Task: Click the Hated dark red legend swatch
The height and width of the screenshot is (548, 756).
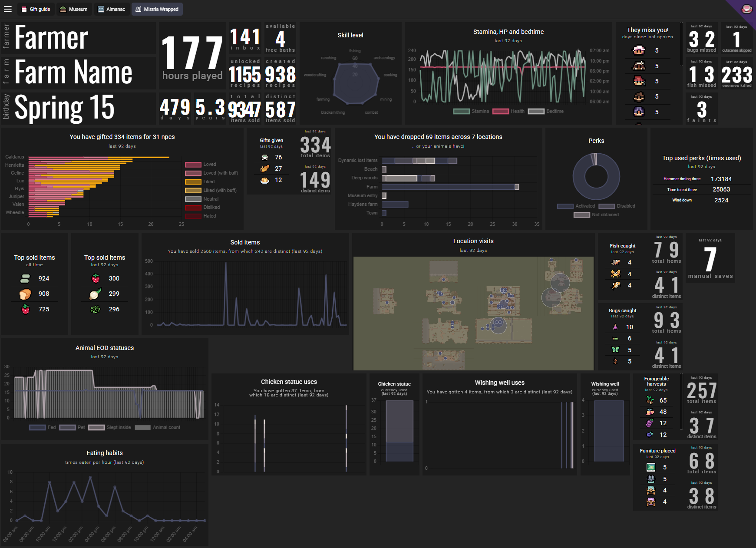Action: (193, 216)
